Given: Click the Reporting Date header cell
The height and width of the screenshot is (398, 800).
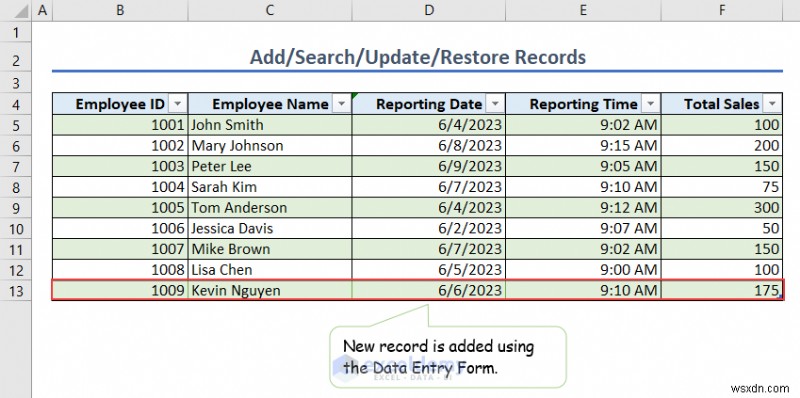Looking at the screenshot, I should point(429,104).
